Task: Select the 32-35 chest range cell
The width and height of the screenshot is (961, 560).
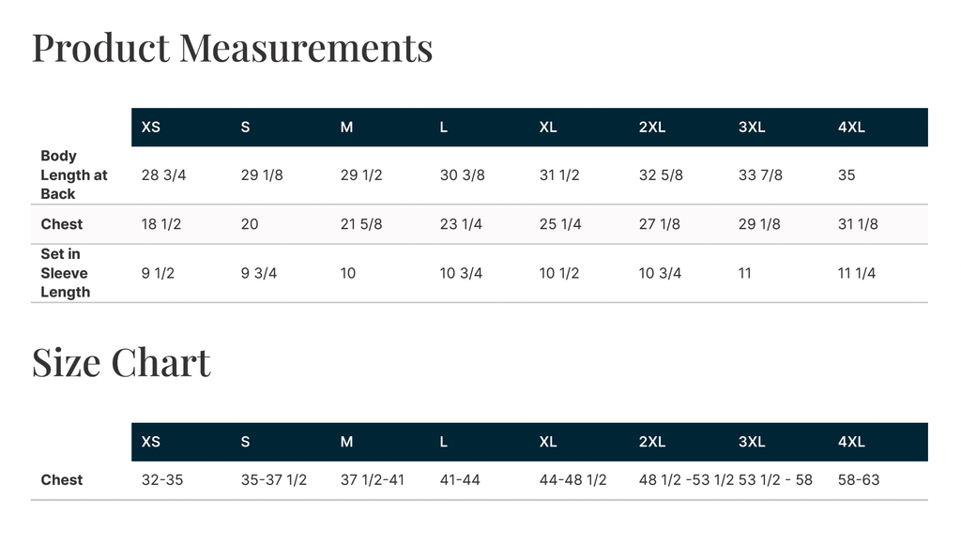Action: click(162, 479)
